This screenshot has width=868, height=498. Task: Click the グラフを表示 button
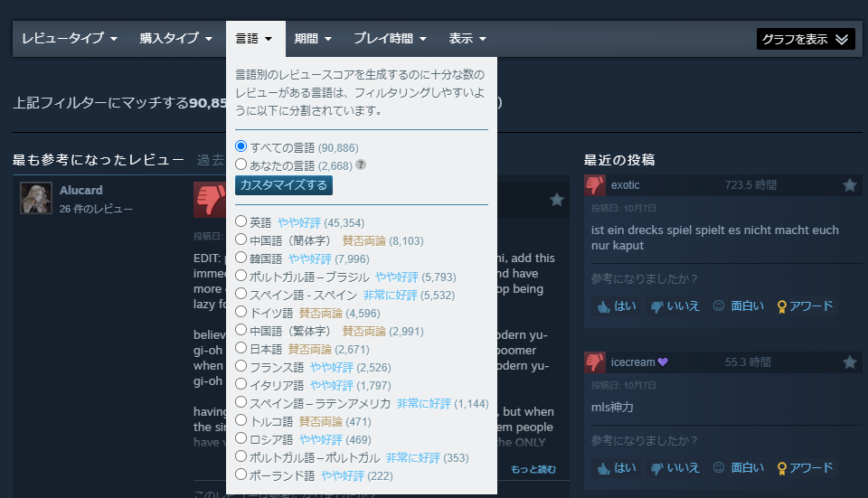click(805, 39)
